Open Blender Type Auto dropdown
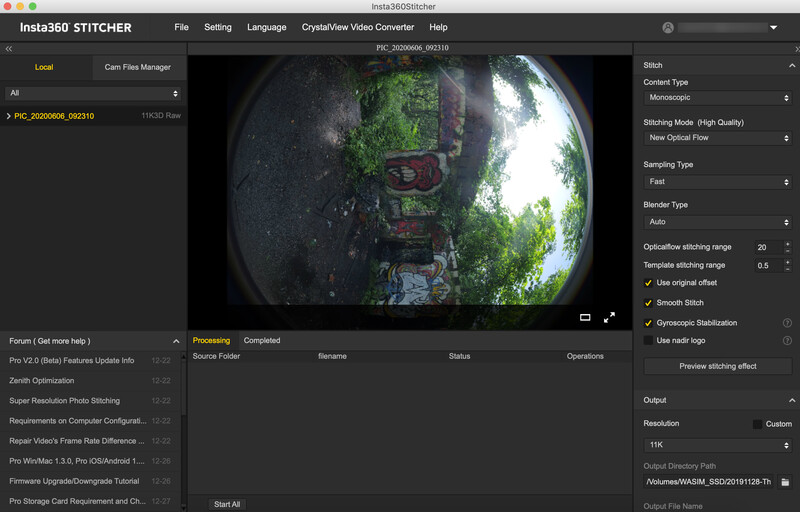800x512 pixels. 717,222
